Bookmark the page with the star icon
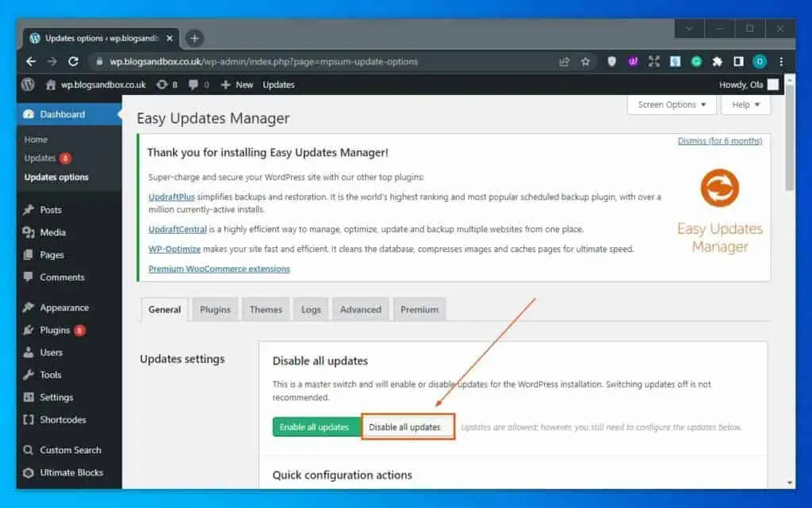 pyautogui.click(x=584, y=61)
